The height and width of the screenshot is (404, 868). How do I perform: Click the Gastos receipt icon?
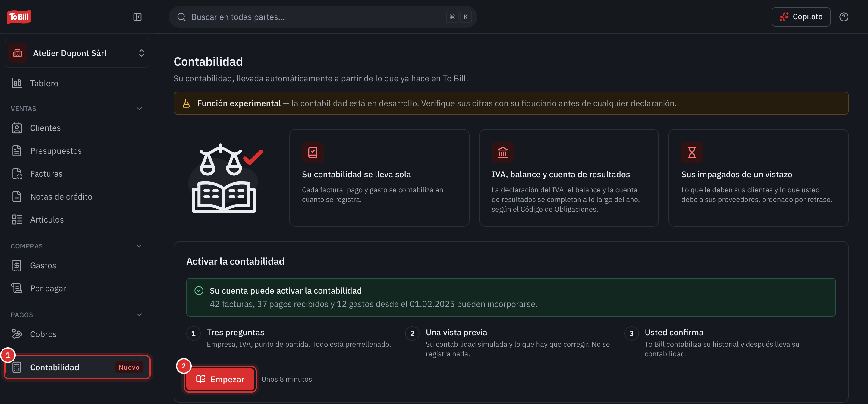[x=17, y=266]
